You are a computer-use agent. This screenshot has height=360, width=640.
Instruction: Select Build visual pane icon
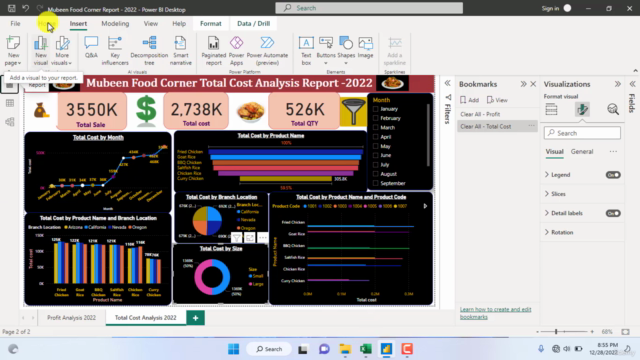pos(551,109)
